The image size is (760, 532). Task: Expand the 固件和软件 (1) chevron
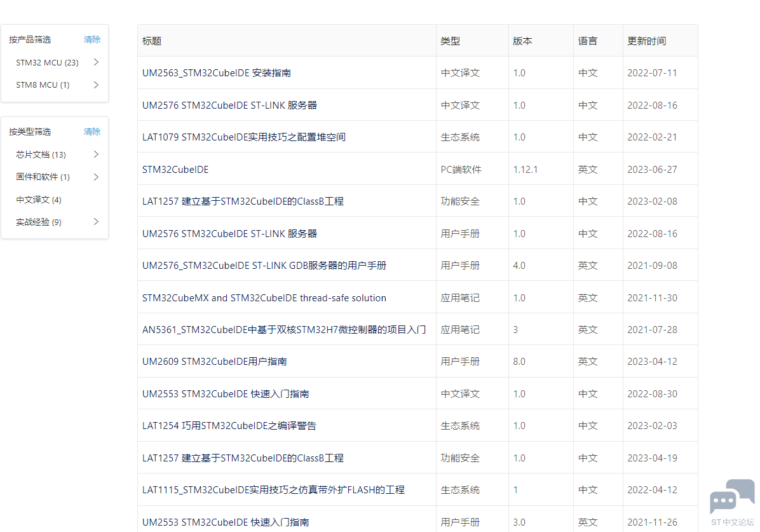coord(96,177)
